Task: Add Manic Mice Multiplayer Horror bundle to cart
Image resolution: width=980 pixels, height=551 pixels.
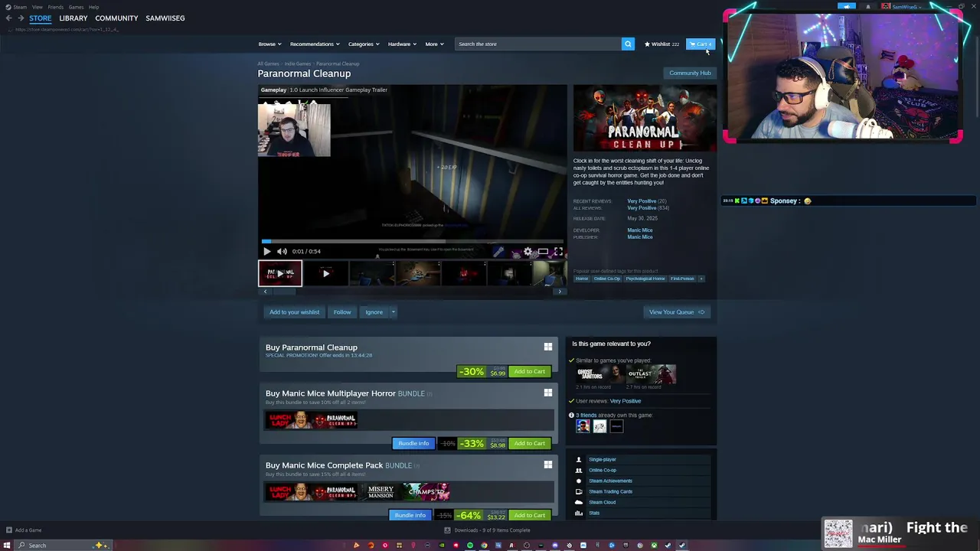Action: (530, 444)
